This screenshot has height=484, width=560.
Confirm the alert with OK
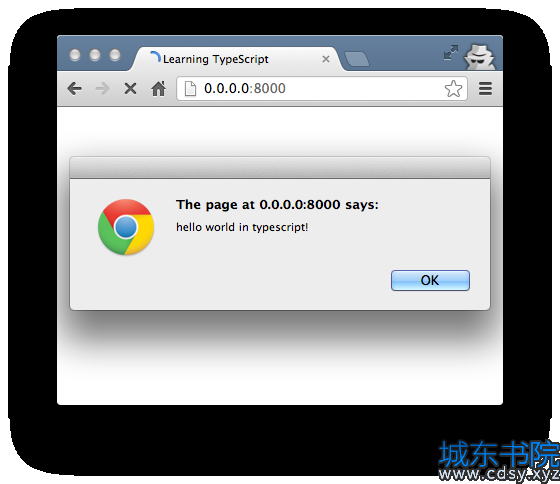(430, 280)
